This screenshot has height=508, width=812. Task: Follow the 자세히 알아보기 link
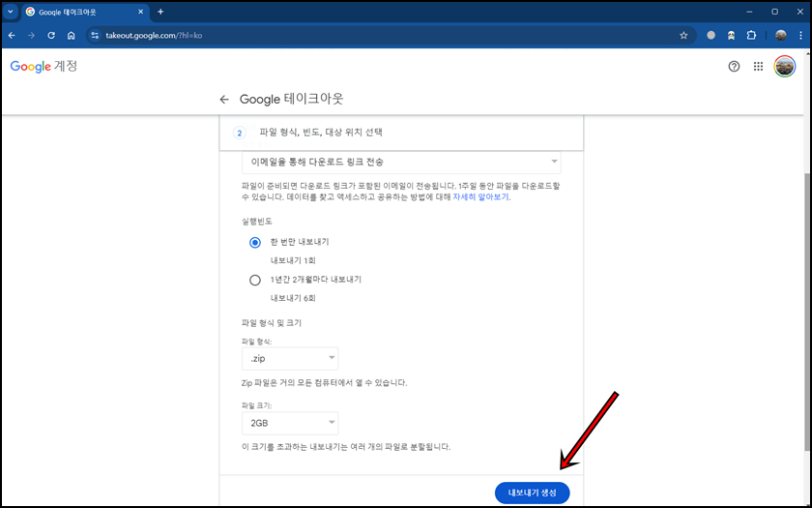[x=480, y=197]
